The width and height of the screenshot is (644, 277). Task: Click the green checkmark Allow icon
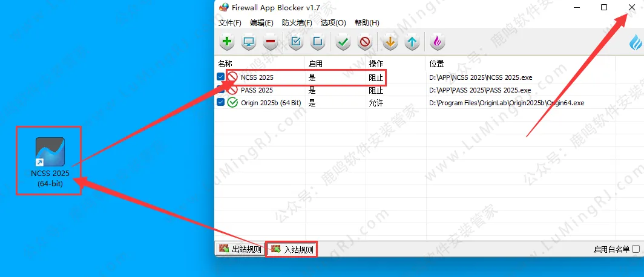tap(343, 42)
